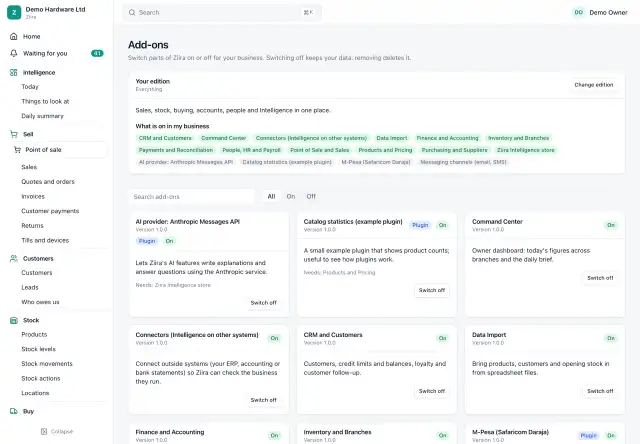The image size is (640, 444).
Task: Click the People, HR and Payroll tag
Action: pyautogui.click(x=251, y=150)
